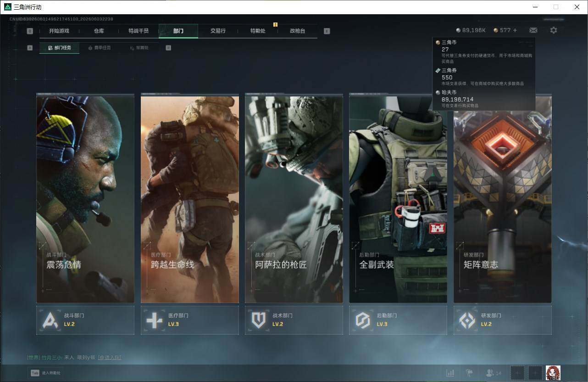Open the friends list icon showing 14
Screen dimensions: 588x382
(x=494, y=373)
